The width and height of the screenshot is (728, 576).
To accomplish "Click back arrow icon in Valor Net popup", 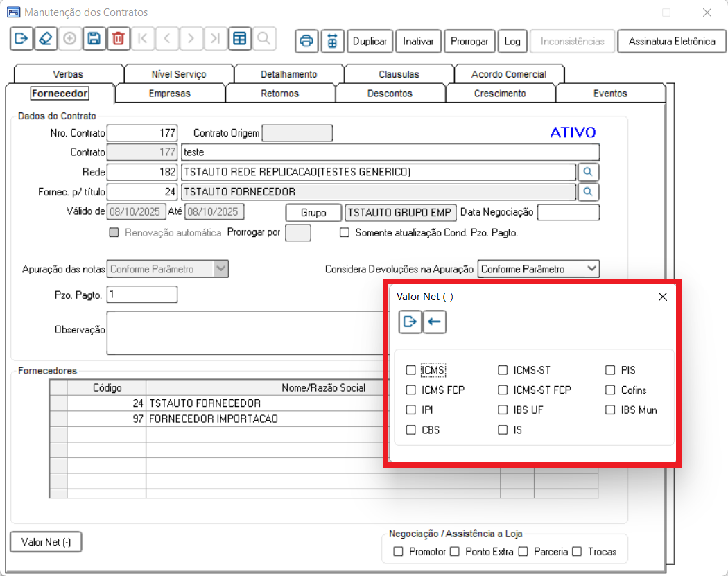I will point(435,322).
